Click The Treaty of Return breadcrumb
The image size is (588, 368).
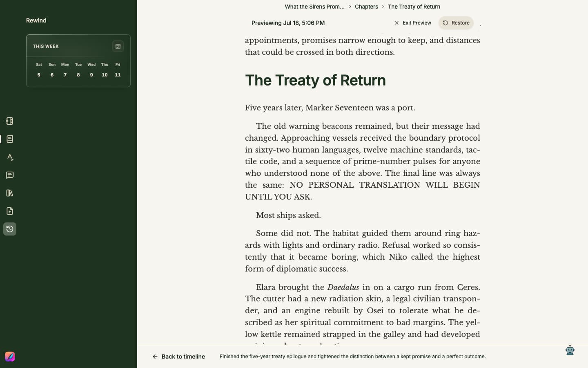click(x=414, y=7)
